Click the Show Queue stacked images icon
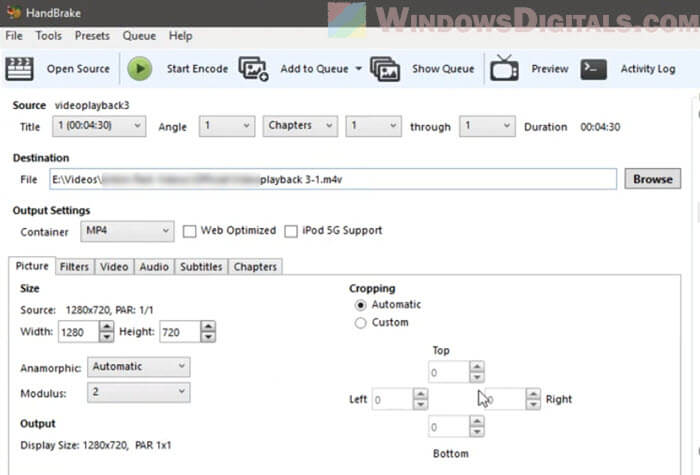700x475 pixels. [385, 69]
